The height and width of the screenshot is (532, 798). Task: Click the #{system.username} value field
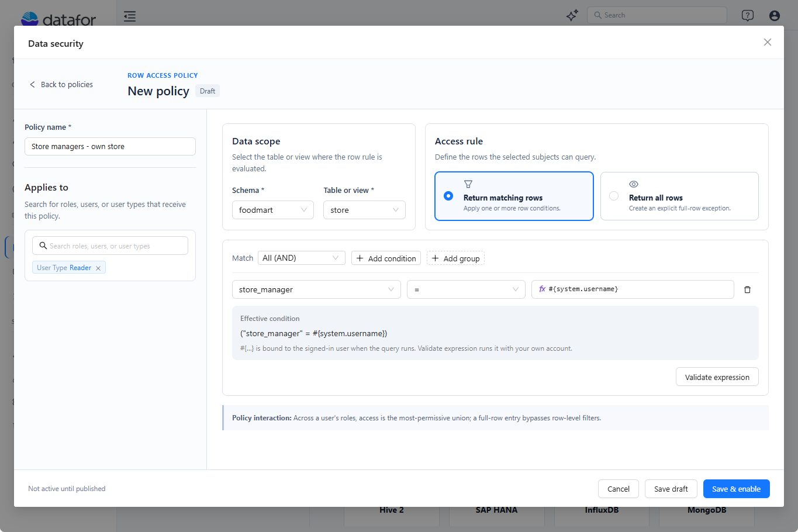[633, 289]
